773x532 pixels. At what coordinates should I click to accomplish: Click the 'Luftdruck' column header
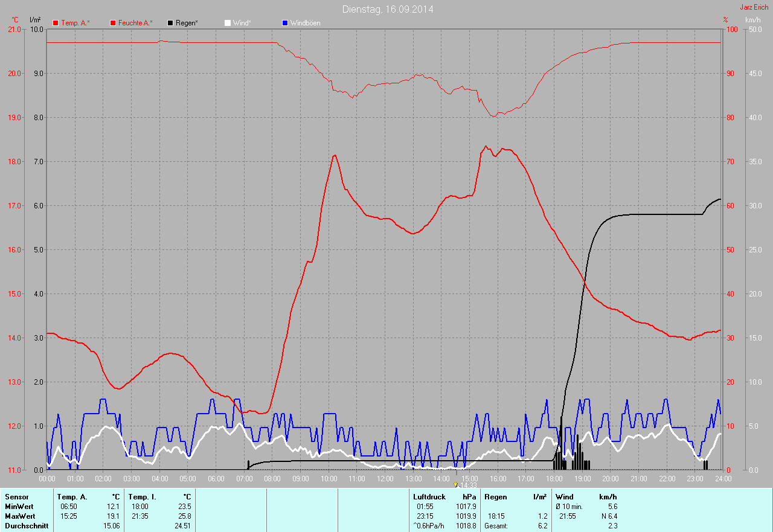click(429, 496)
